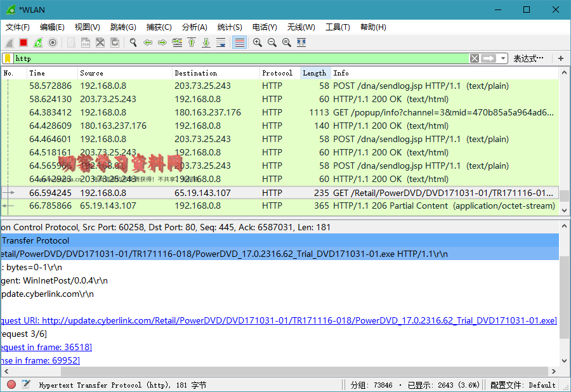This screenshot has width=571, height=392.
Task: Open capture options gear icon
Action: point(53,42)
